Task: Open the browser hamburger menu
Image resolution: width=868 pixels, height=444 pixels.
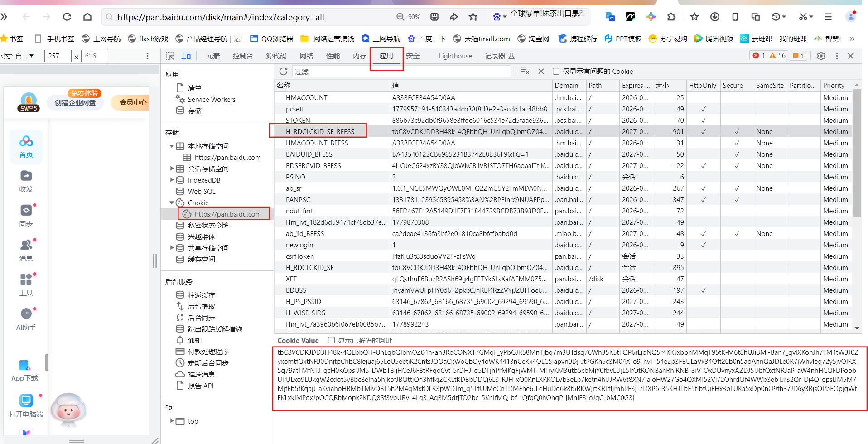Action: [828, 17]
